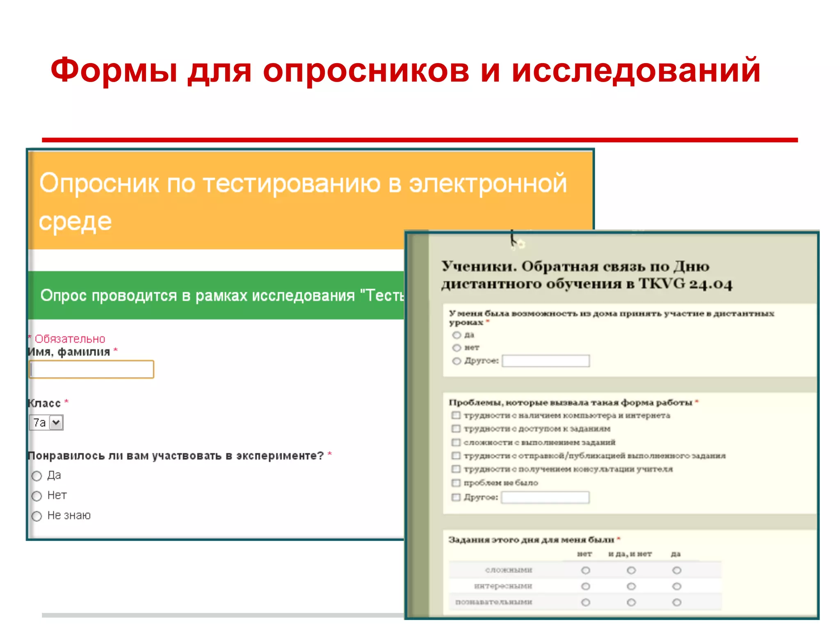Screen dimensions: 840x630
Task: Mark 'сложными' row as 'да'
Action: click(677, 570)
